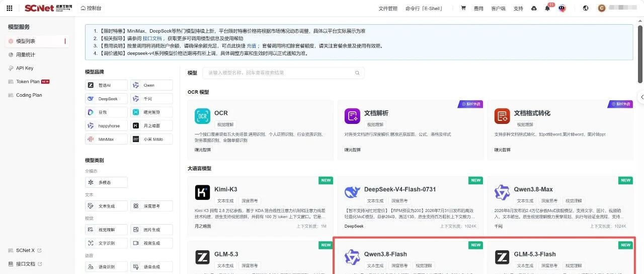Select the 视觉理解 category filter in sidebar

tap(106, 230)
